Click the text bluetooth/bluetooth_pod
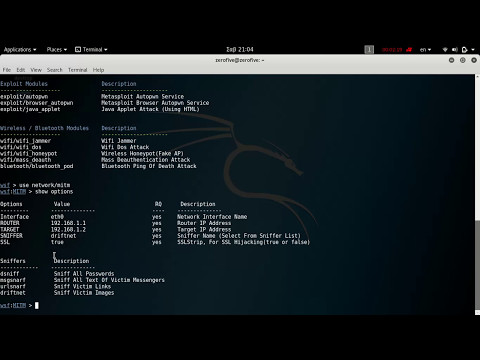The height and width of the screenshot is (360, 480). pos(37,166)
